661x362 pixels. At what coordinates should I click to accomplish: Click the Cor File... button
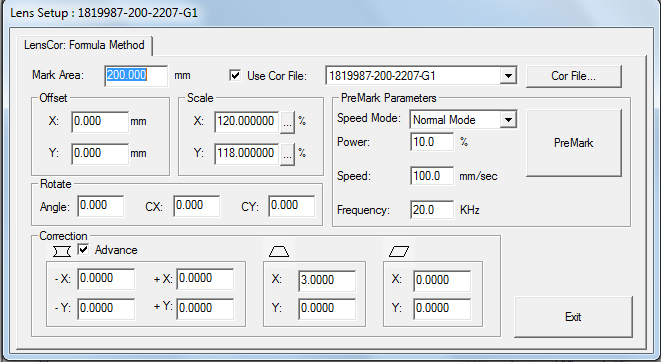(x=574, y=76)
